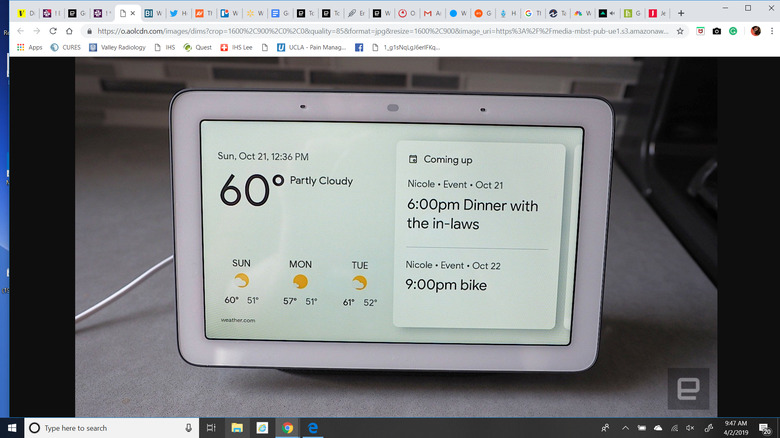780x438 pixels.
Task: Go back using the browser back arrow
Action: tap(20, 31)
